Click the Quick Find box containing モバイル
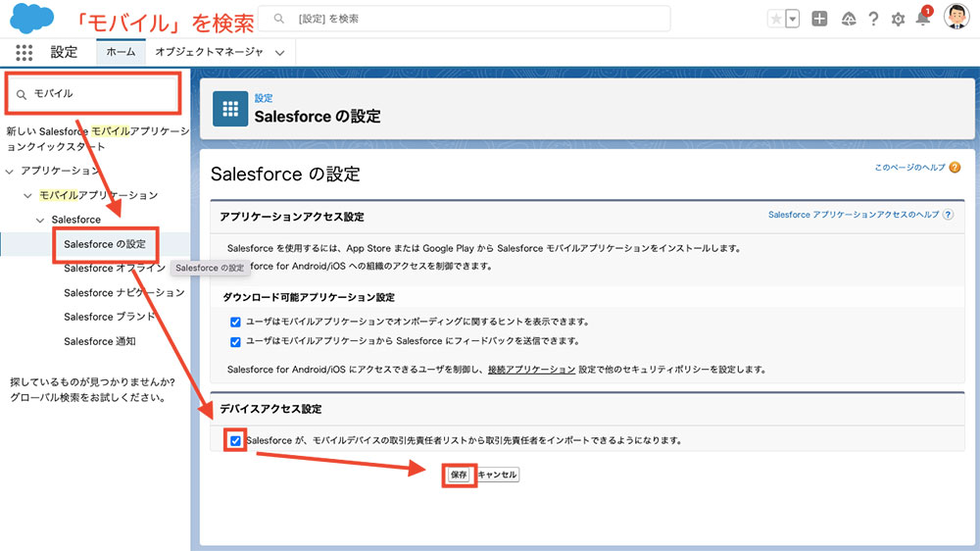 [94, 94]
